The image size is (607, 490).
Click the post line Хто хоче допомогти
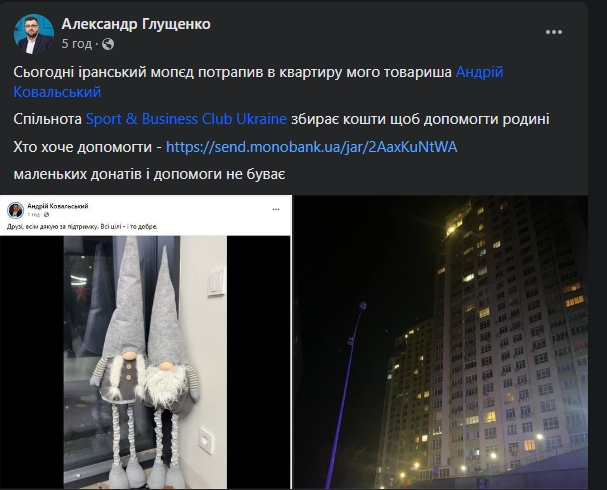click(82, 147)
